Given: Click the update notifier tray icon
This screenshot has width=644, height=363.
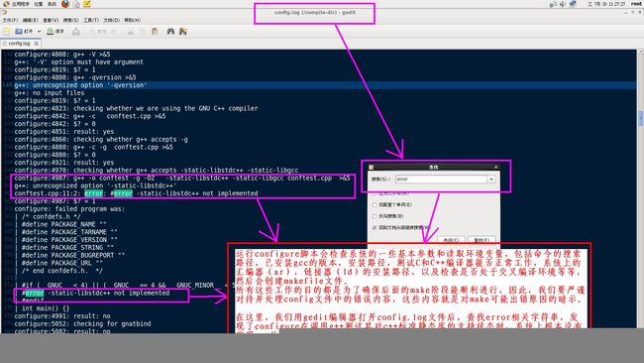Looking at the screenshot, I should pyautogui.click(x=553, y=4).
